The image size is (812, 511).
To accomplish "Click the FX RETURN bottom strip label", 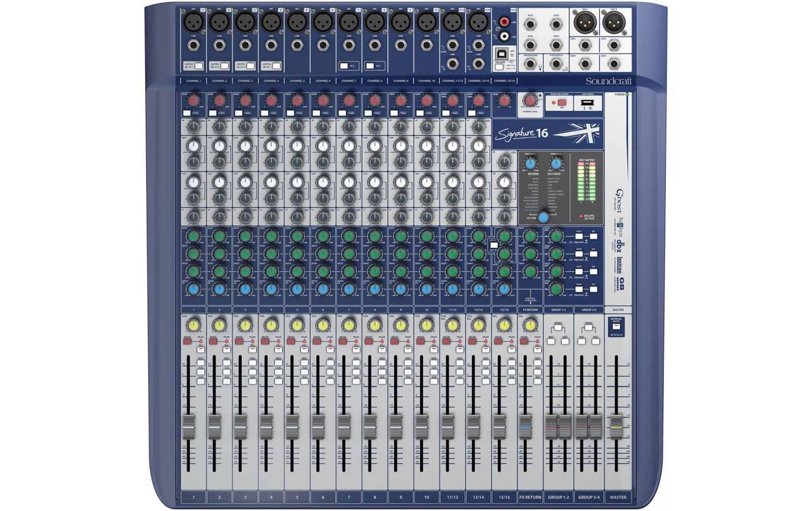I will tap(530, 497).
